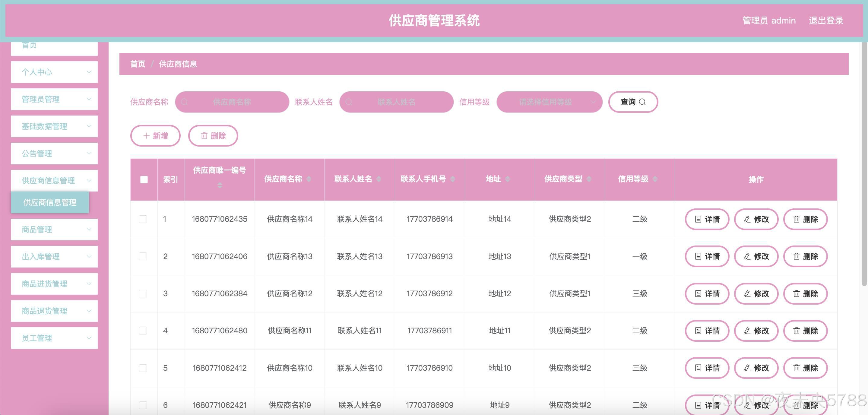Sort by the 信用等级 column arrows
Screen dimensions: 868x415
pos(655,179)
